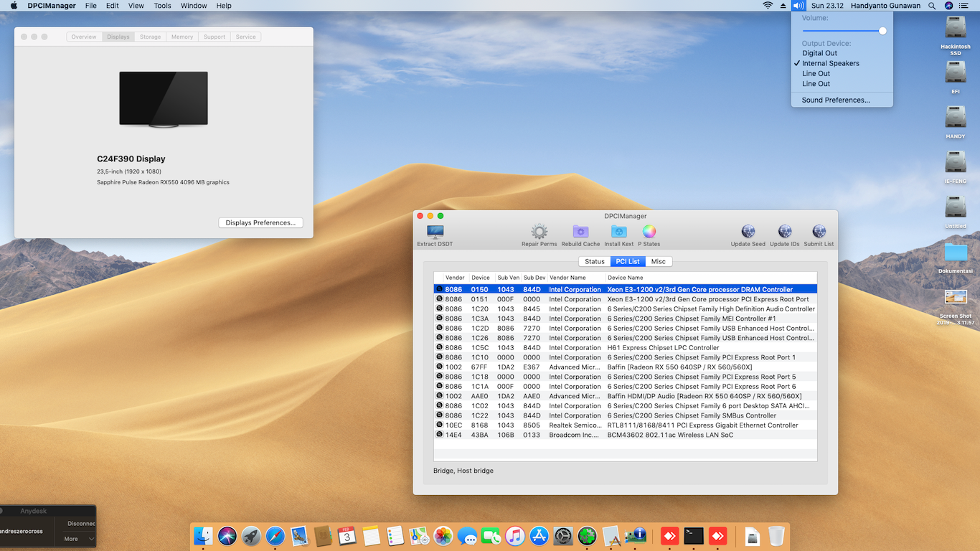
Task: Open Spotlight search in menu bar
Action: [932, 6]
